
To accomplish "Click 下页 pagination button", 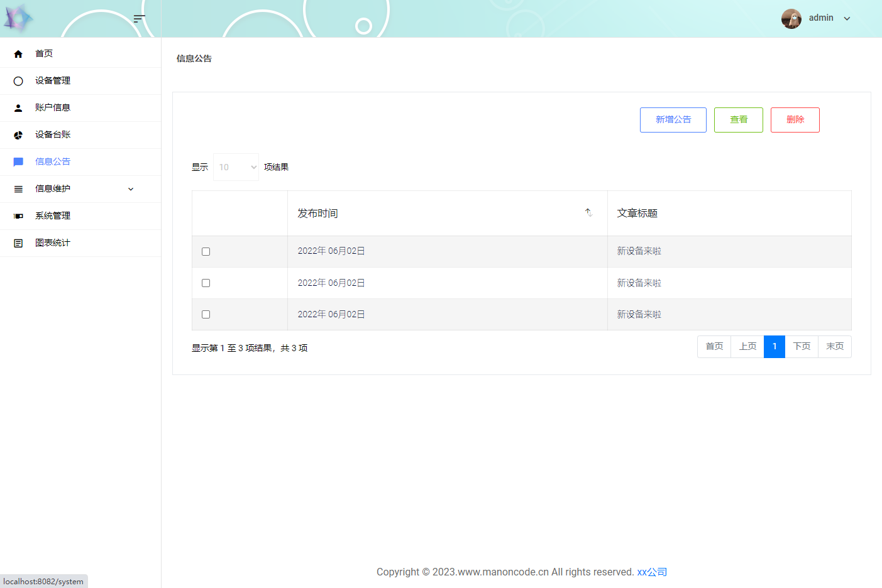I will 802,347.
